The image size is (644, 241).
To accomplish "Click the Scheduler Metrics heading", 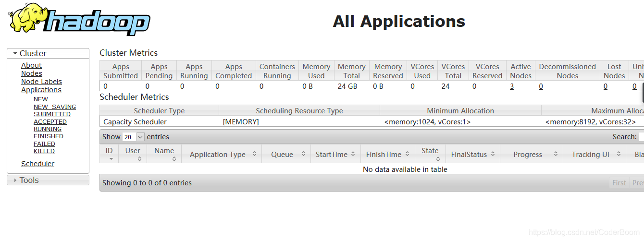I will pos(134,97).
